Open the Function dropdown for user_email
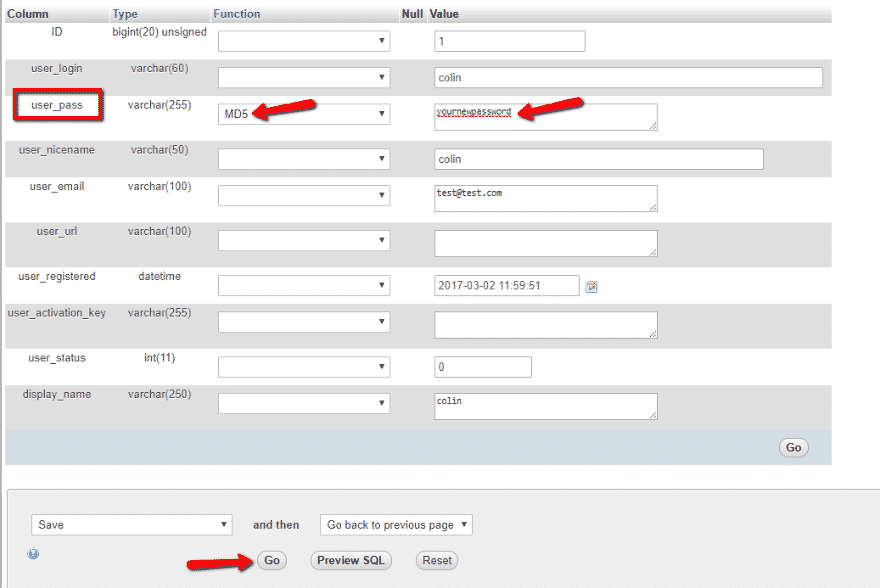 pyautogui.click(x=302, y=194)
